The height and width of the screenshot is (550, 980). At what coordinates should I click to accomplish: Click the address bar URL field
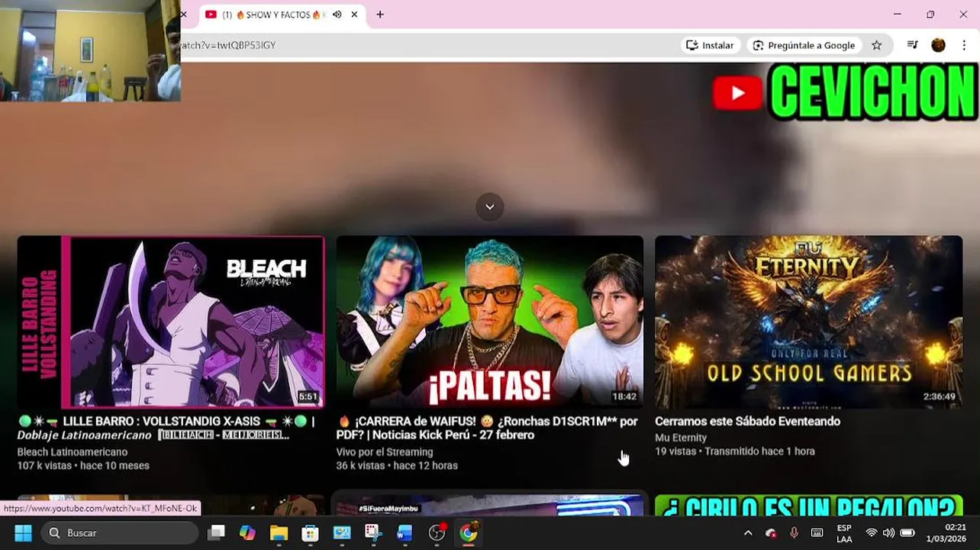click(x=427, y=45)
